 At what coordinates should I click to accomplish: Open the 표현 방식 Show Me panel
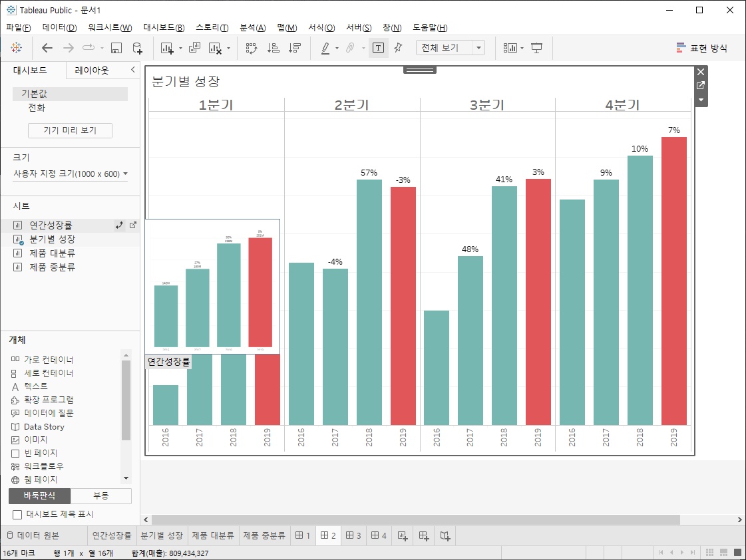click(x=702, y=48)
